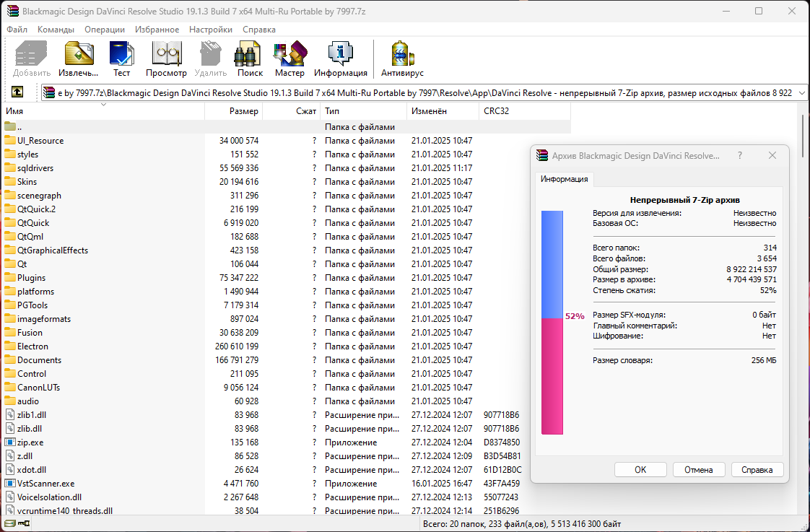Confirm the archive info dialog with OK

click(x=640, y=469)
